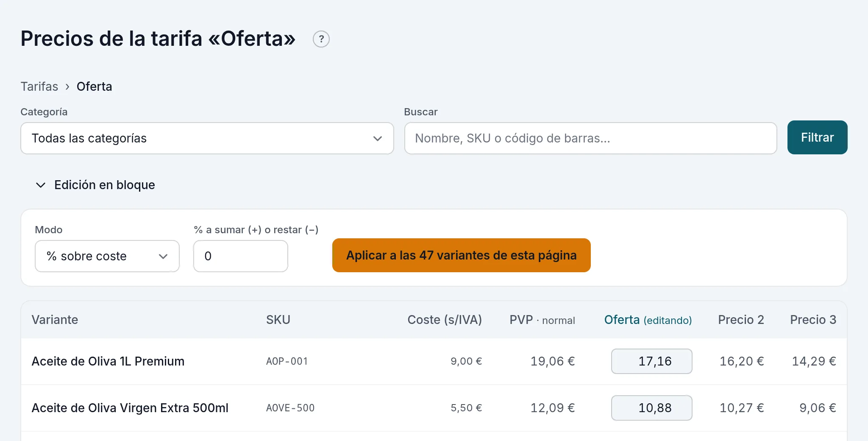Open the Modo dropdown
The image size is (868, 441).
coord(107,256)
